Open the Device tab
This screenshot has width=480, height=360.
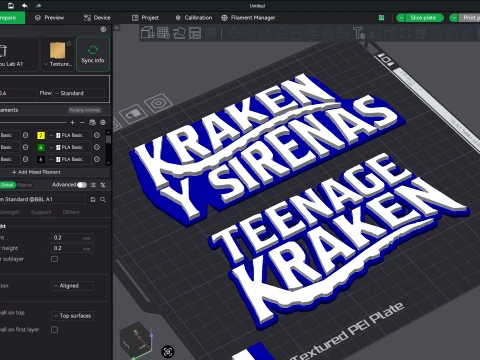click(97, 18)
